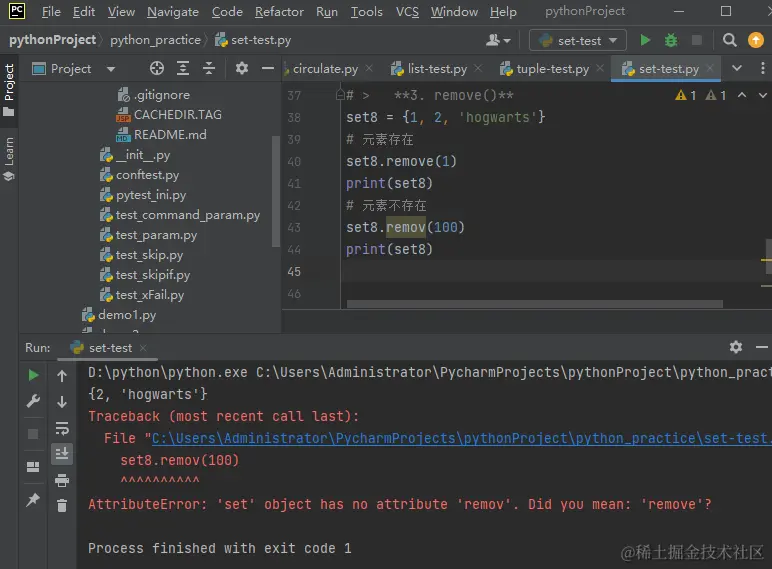Select test_skipif.py file
The image size is (772, 569).
145,275
